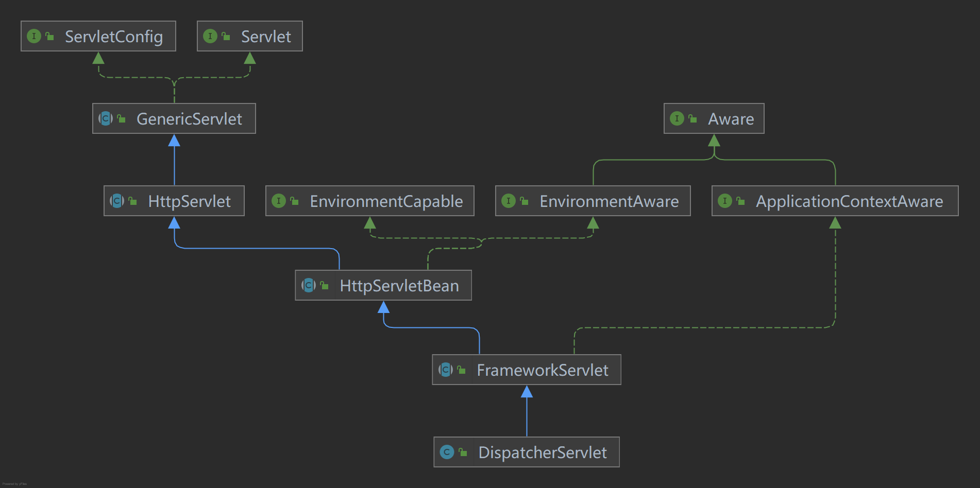The image size is (980, 488).
Task: Select the ServletConfig interface node
Action: [x=98, y=36]
